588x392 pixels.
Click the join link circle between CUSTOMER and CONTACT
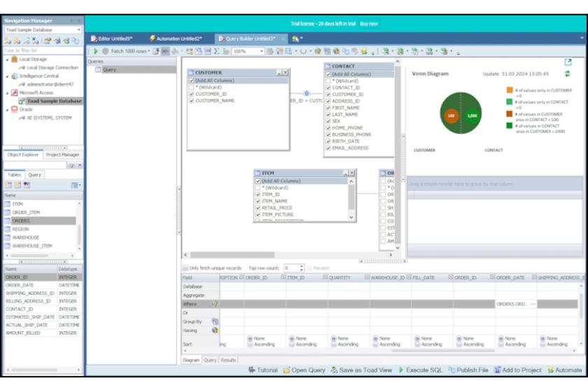point(307,93)
